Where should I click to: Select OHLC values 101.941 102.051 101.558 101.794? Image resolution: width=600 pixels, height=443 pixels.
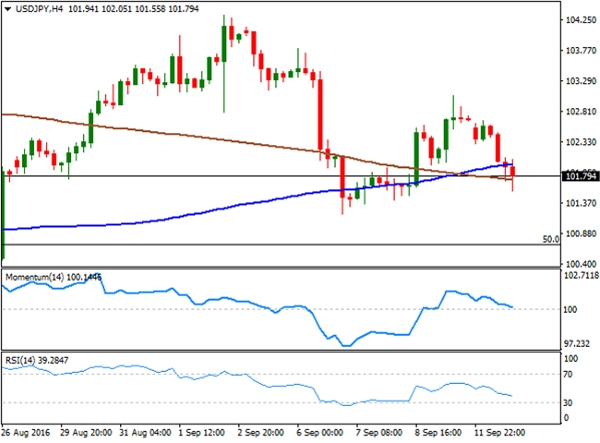pyautogui.click(x=134, y=9)
